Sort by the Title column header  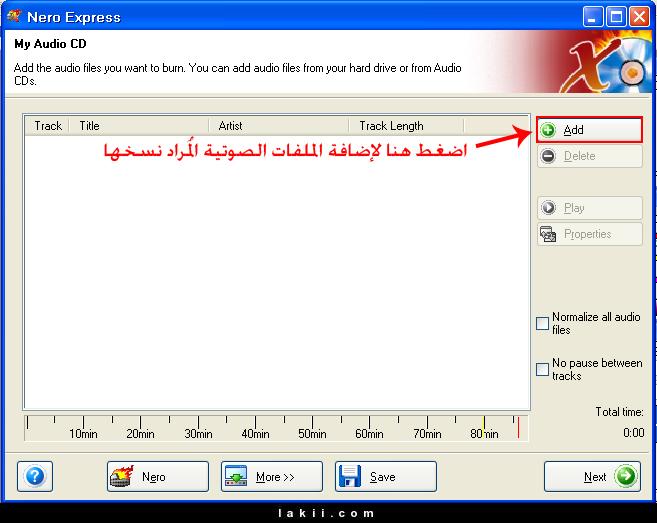point(139,126)
